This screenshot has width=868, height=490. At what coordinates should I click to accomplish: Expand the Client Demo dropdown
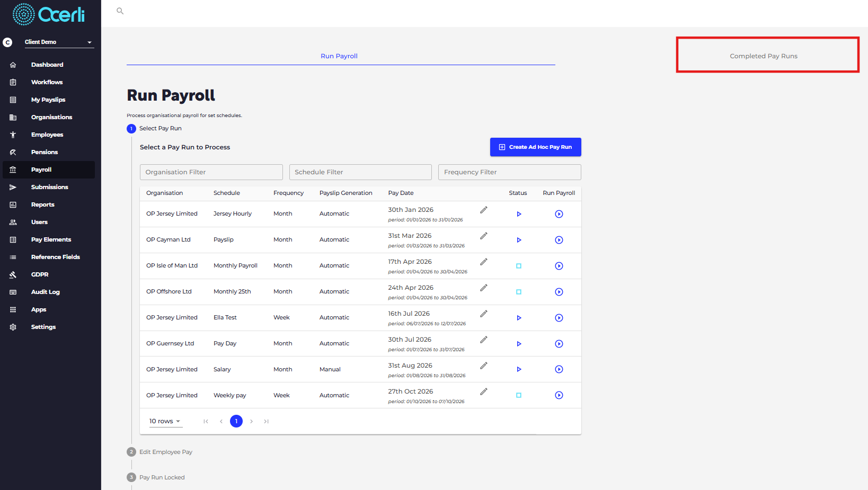[x=59, y=42]
